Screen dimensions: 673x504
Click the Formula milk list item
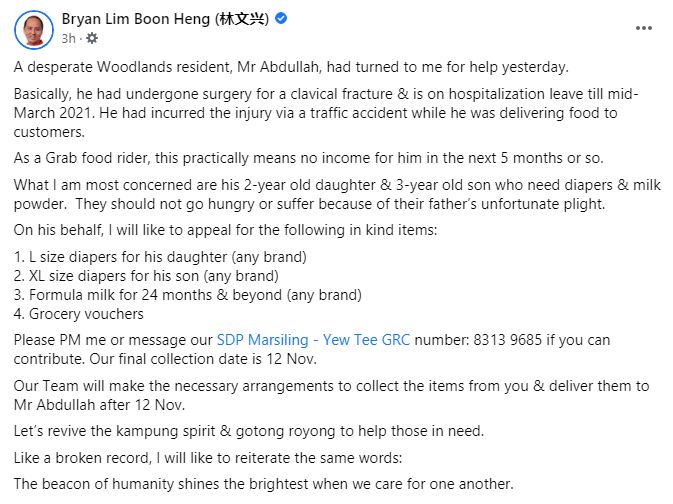point(187,295)
